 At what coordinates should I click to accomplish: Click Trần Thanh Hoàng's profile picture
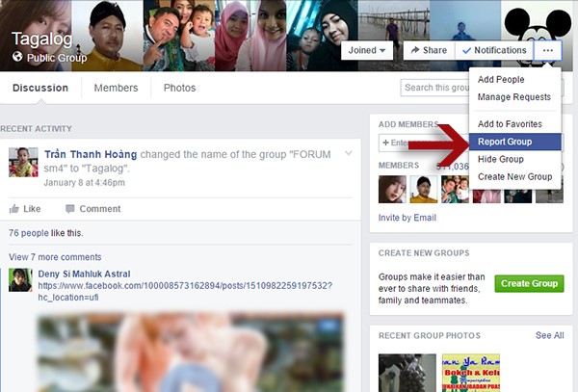pos(23,163)
